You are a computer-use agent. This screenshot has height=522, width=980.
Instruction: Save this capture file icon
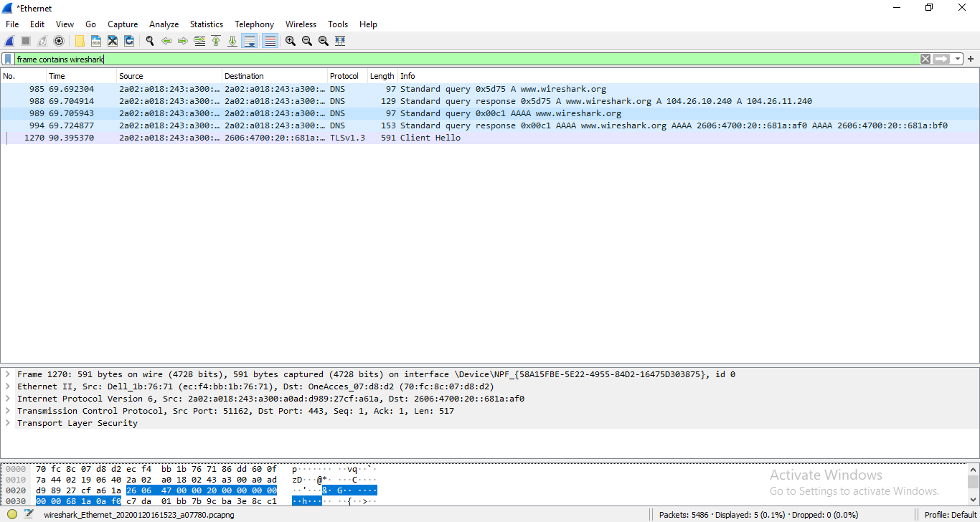(x=96, y=41)
